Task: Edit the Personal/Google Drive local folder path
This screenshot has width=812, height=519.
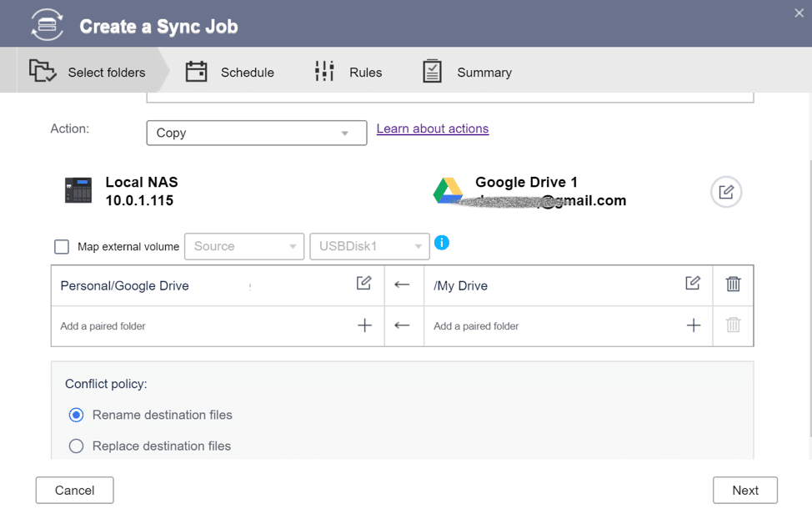Action: click(364, 283)
